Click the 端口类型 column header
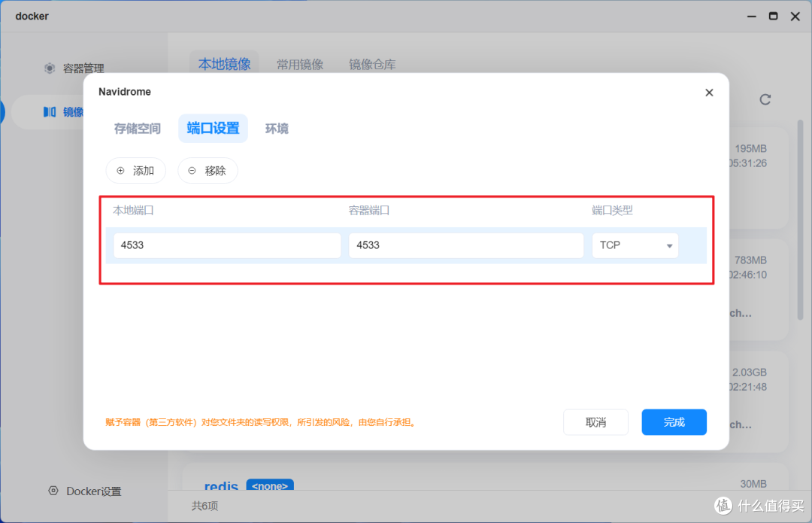The width and height of the screenshot is (812, 523). pos(612,211)
